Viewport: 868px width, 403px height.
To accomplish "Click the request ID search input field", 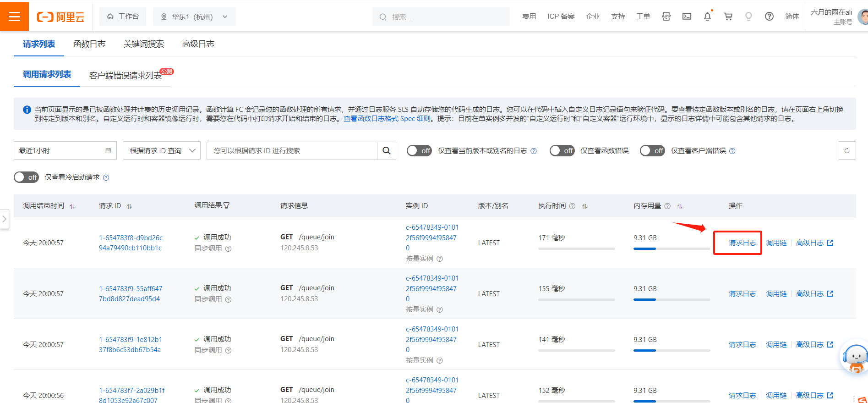I will (x=292, y=151).
